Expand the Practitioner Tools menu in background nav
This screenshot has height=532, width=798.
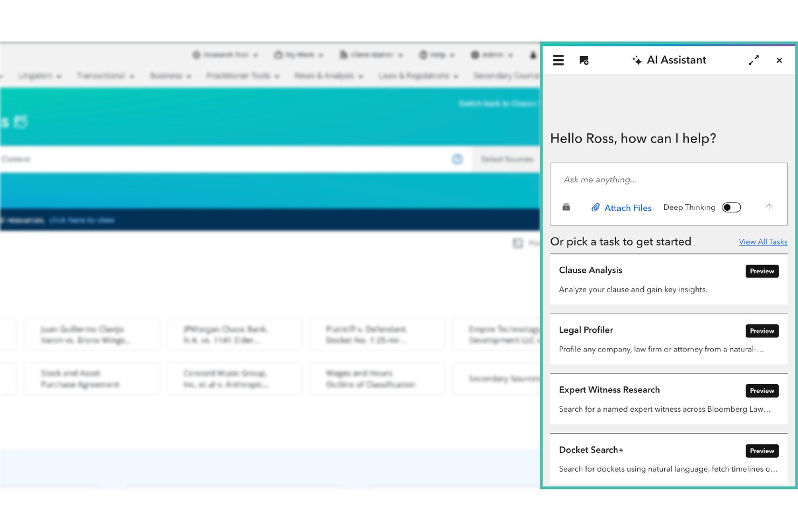(243, 76)
